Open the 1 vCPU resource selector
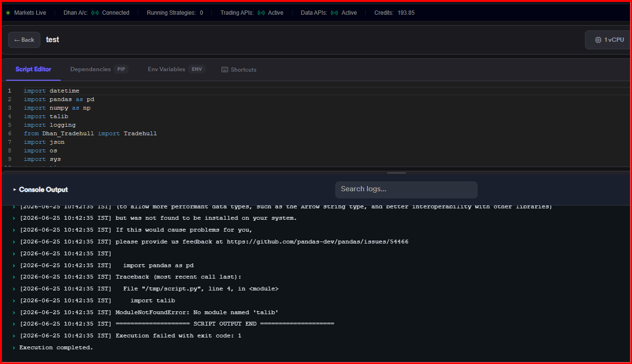Screen dimensions: 632x364 pos(609,40)
